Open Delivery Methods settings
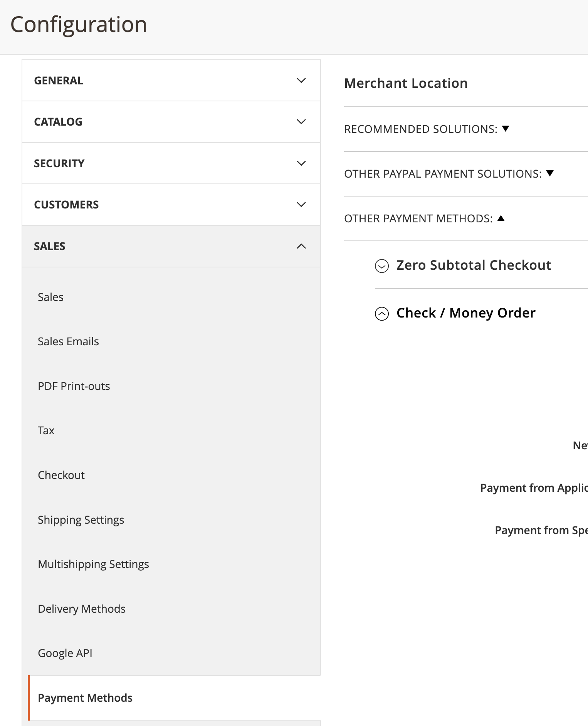 [82, 609]
